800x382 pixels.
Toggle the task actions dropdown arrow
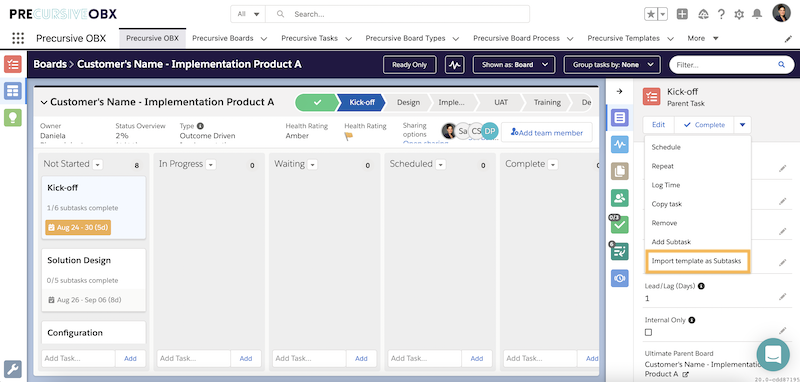click(742, 124)
